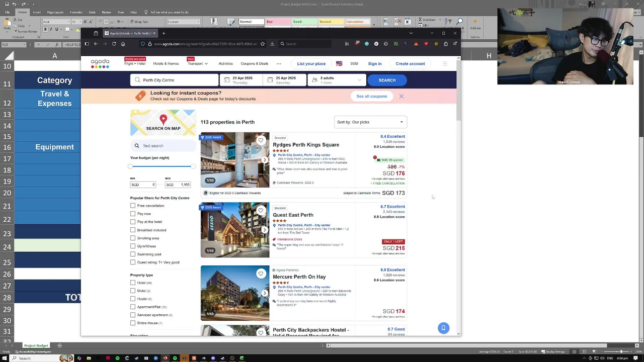
Task: Tick the Pay now filter
Action: (133, 214)
